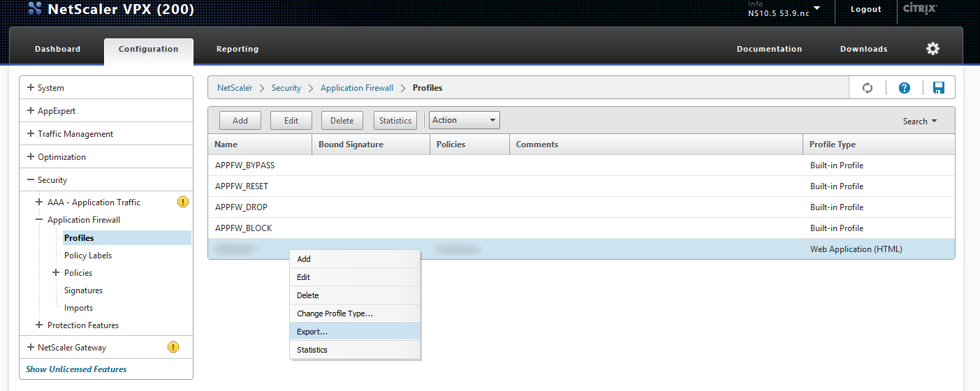Select Policy Labels in the tree
The image size is (980, 391).
click(88, 256)
